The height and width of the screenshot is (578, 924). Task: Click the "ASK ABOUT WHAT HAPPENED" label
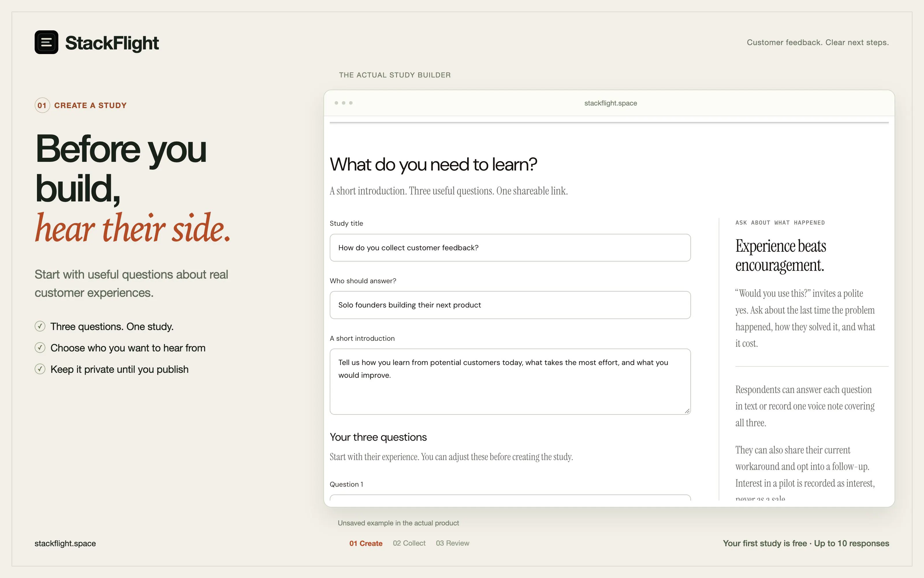pos(780,223)
